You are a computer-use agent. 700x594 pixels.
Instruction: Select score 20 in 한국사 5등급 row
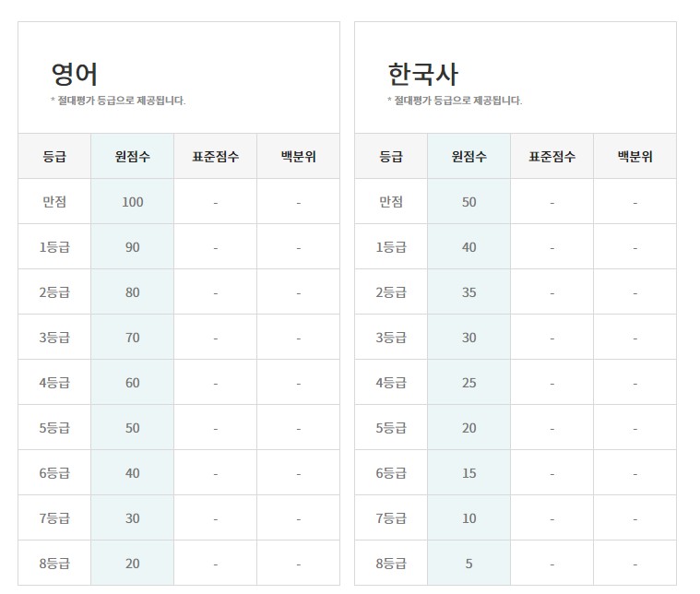point(469,428)
